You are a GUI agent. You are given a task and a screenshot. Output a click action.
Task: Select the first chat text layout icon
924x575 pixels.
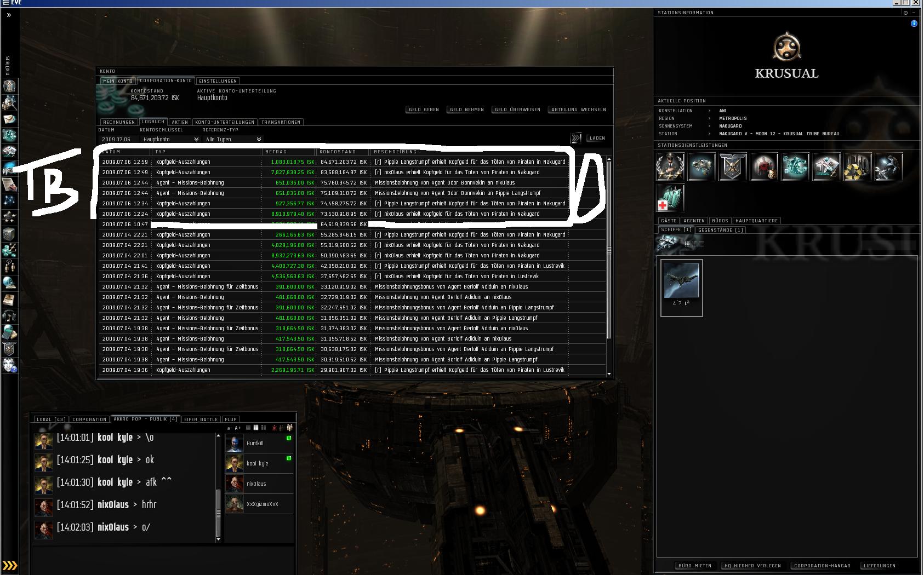point(248,428)
